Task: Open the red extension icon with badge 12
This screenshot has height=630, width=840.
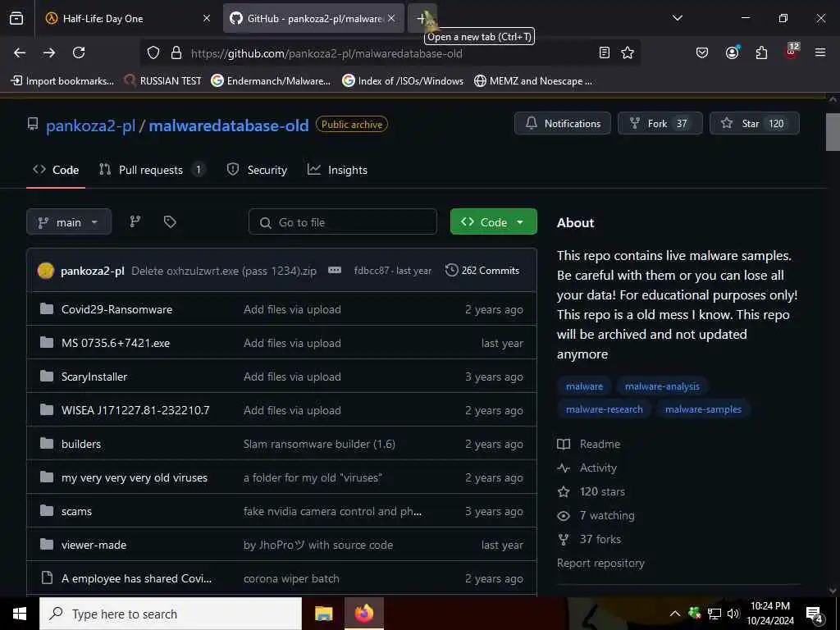Action: coord(792,52)
